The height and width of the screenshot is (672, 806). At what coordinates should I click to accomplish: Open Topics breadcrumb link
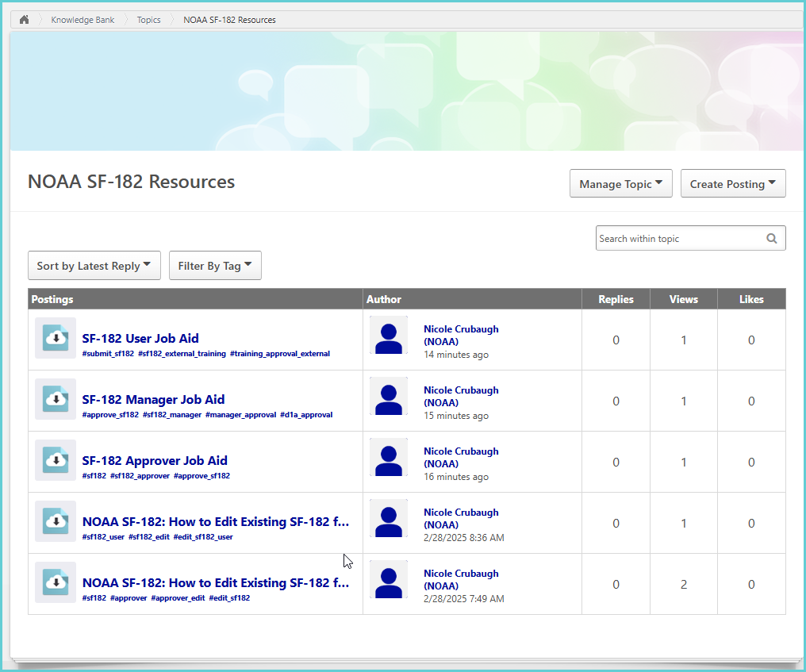pos(148,20)
